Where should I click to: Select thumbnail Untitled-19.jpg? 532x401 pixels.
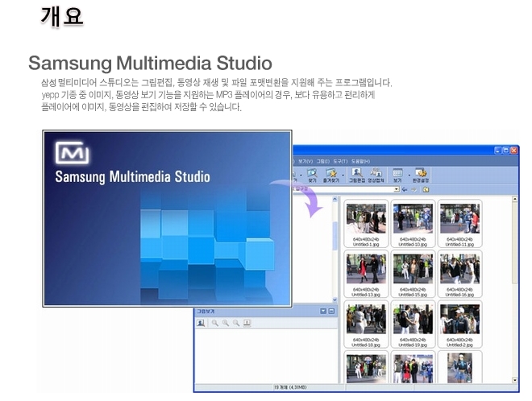coord(413,324)
